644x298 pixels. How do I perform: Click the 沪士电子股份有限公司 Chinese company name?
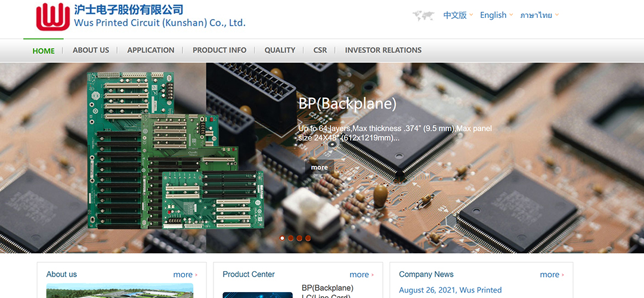pyautogui.click(x=129, y=9)
